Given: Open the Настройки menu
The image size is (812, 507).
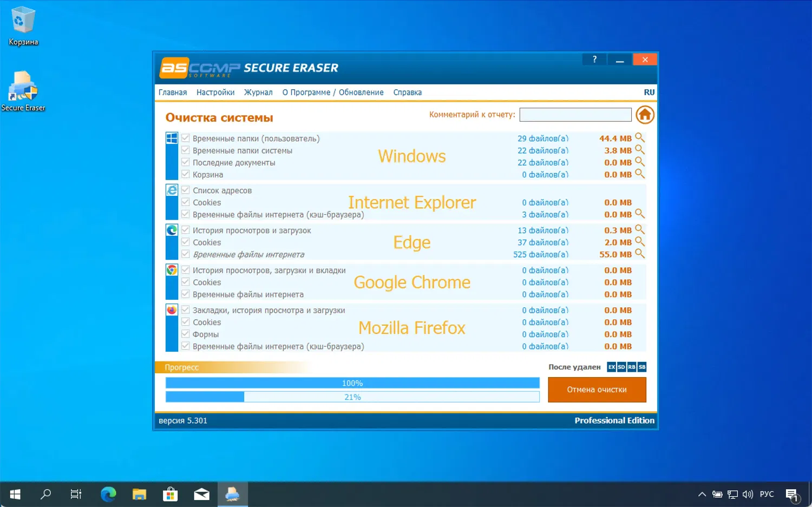Looking at the screenshot, I should tap(215, 92).
